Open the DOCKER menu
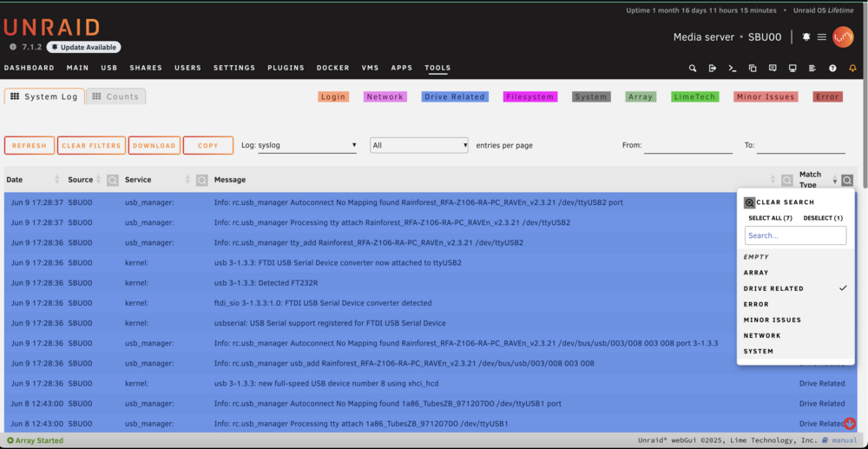This screenshot has height=449, width=868. (x=333, y=68)
